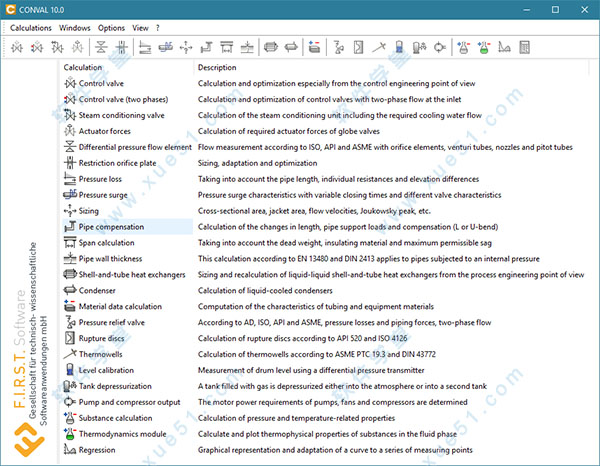Open the Calculations menu
This screenshot has height=466, width=600.
[x=31, y=28]
